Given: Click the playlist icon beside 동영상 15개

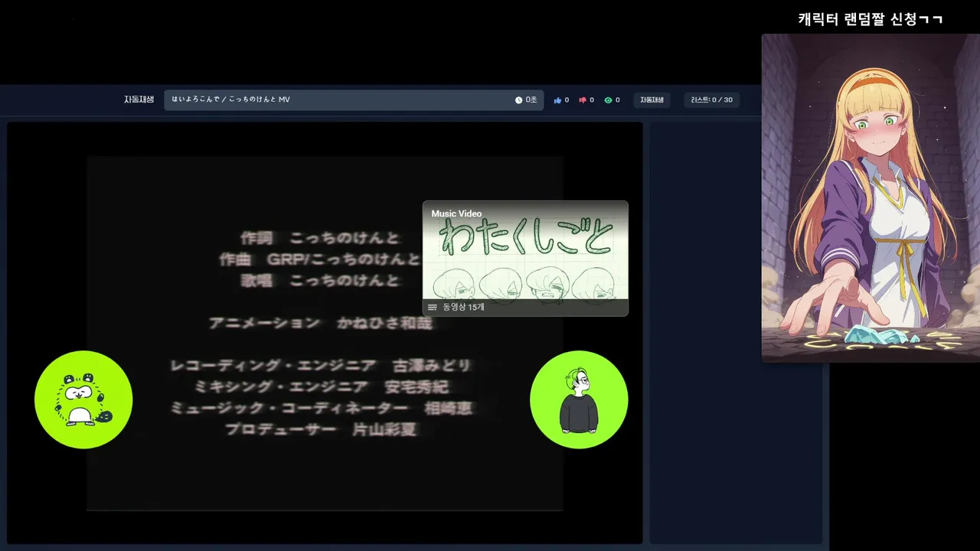Looking at the screenshot, I should (x=433, y=308).
